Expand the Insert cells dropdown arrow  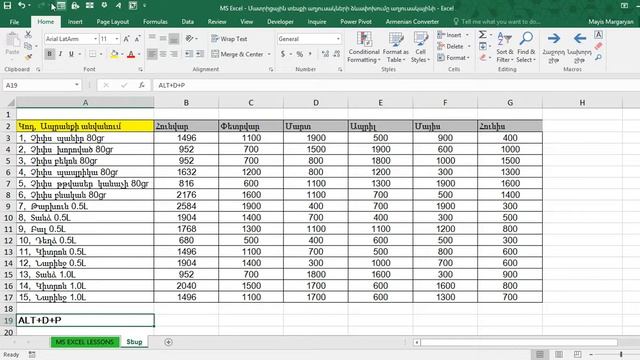(467, 35)
